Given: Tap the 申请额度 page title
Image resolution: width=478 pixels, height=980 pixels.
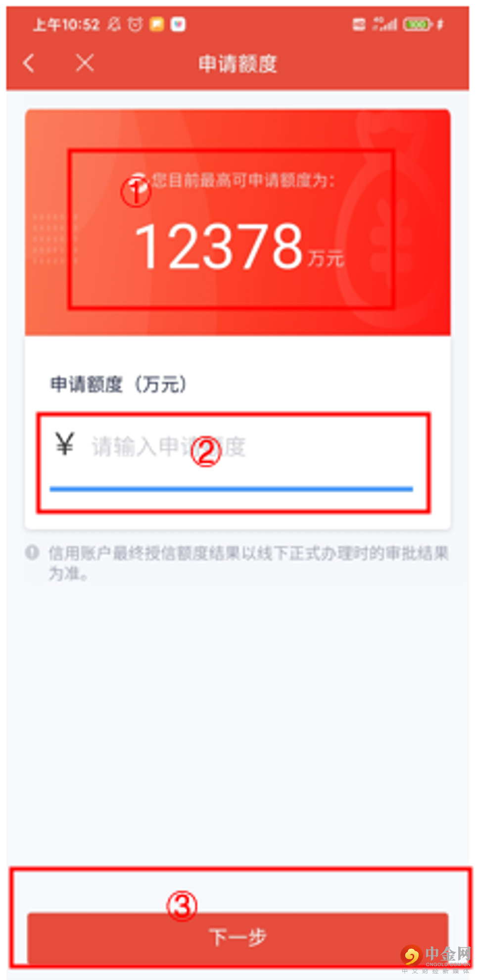Looking at the screenshot, I should 238,64.
